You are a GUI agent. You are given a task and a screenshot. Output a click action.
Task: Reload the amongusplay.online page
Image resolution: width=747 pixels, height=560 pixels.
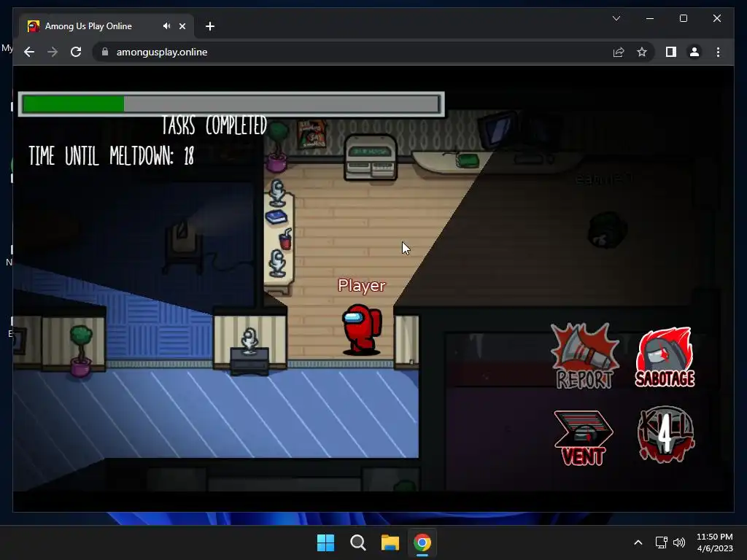click(76, 52)
